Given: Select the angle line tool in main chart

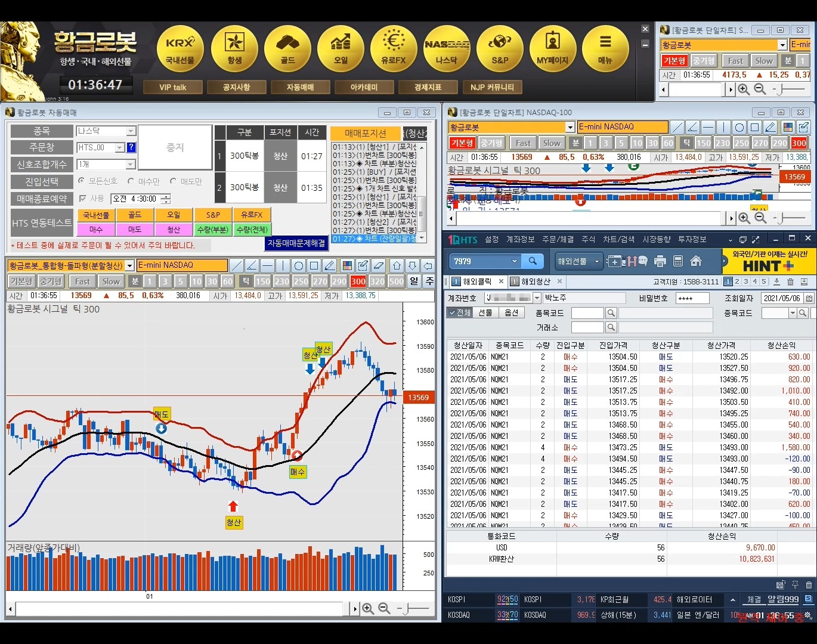Looking at the screenshot, I should (x=252, y=265).
